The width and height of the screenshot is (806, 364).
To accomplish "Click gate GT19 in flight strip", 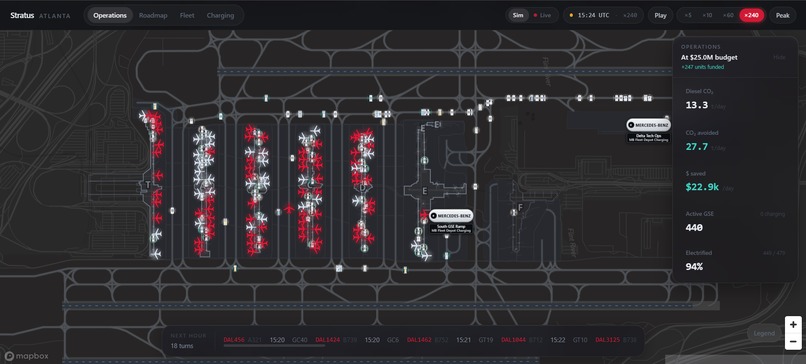I will pyautogui.click(x=486, y=340).
